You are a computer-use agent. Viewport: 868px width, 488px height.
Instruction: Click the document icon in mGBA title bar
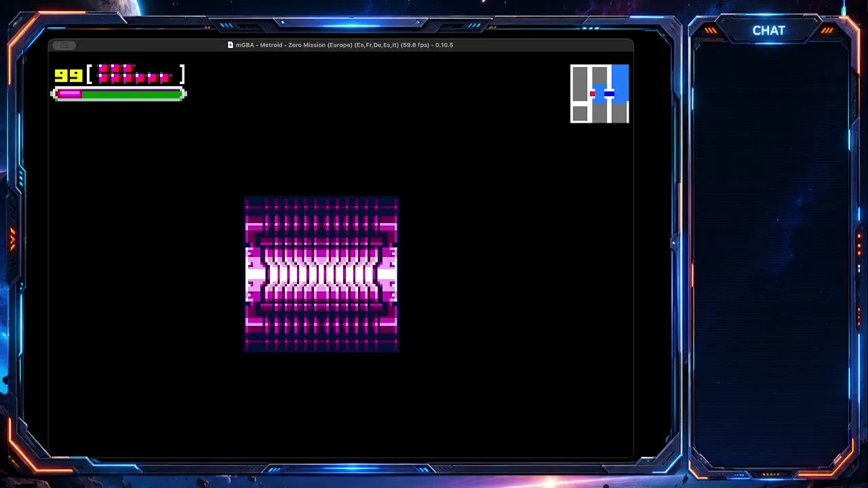click(231, 45)
